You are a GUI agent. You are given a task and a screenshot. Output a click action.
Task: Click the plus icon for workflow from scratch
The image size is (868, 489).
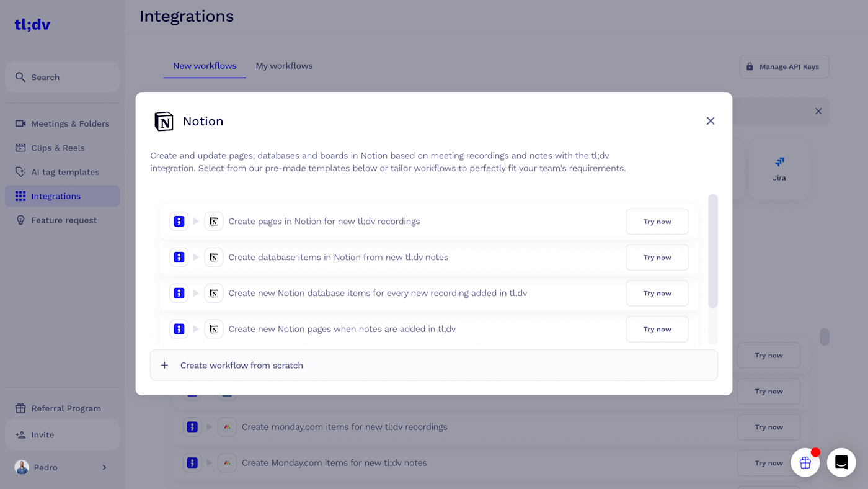(164, 366)
